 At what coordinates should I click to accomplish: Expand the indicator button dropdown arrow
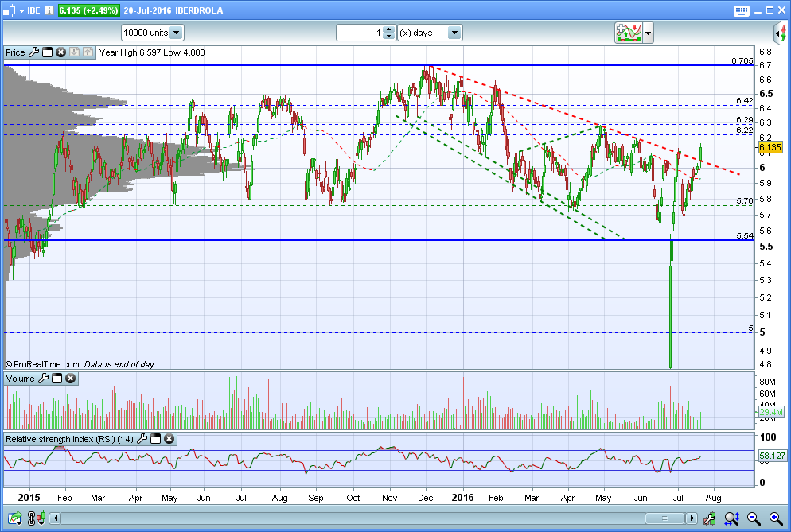[649, 33]
